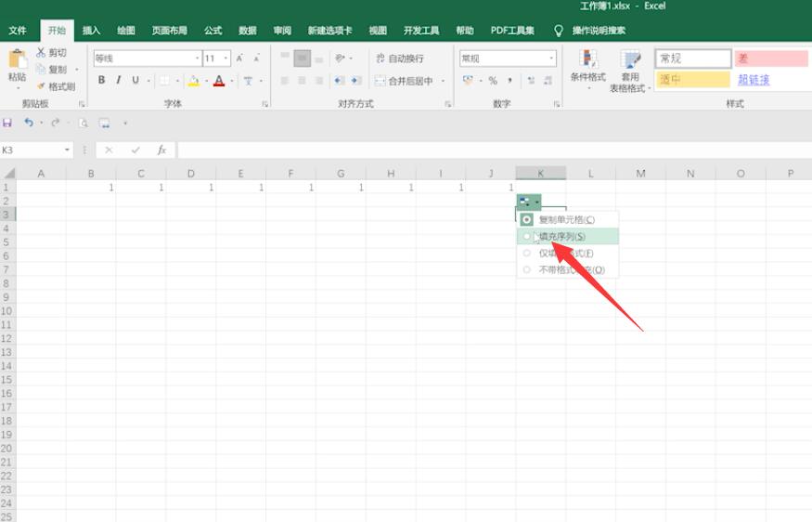
Task: Click the Auto Fill Options icon beside cell K2
Action: point(529,202)
